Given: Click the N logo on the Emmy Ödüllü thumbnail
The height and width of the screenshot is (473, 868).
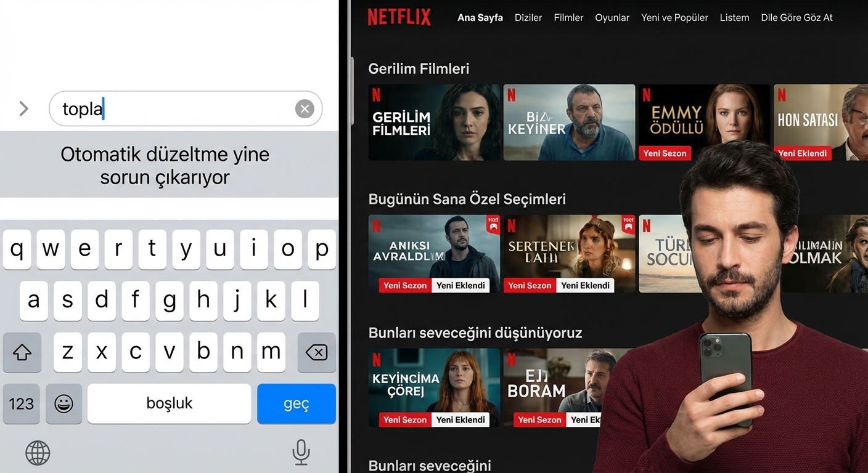Looking at the screenshot, I should click(x=647, y=95).
